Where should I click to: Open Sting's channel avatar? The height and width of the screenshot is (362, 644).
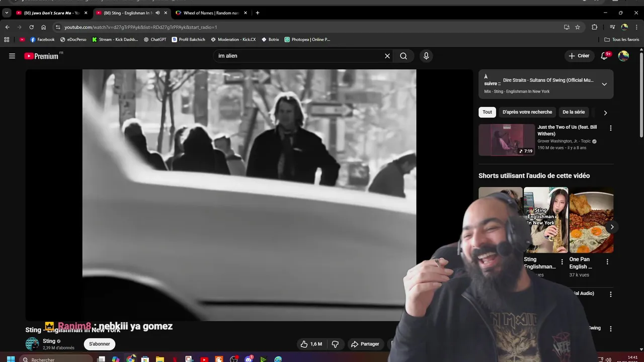point(32,344)
